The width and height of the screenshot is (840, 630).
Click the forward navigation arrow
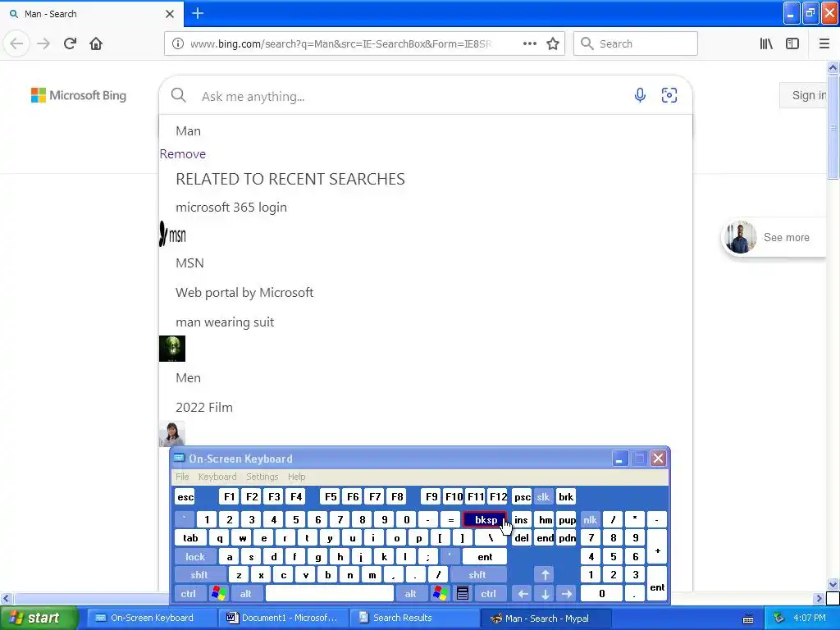[x=43, y=43]
